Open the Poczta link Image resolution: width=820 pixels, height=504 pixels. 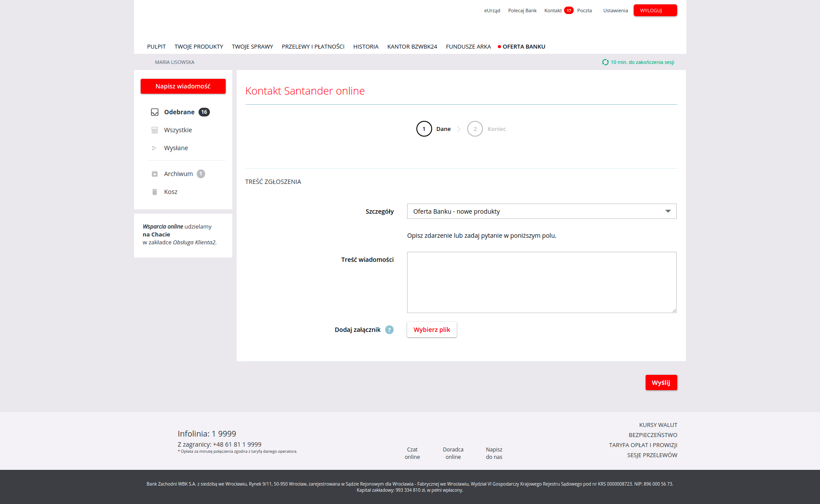click(x=585, y=11)
